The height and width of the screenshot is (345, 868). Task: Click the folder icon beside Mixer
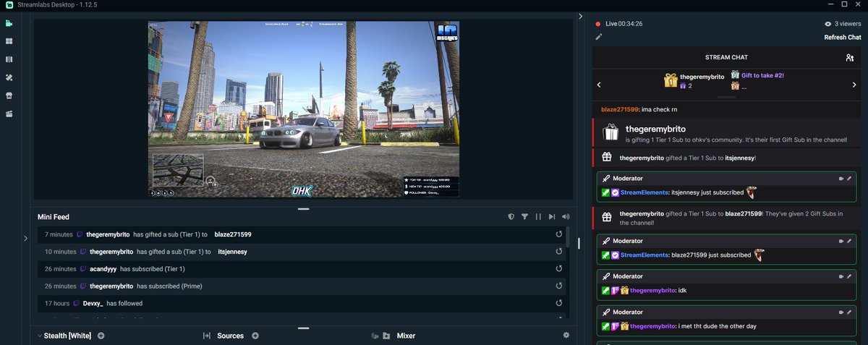[x=386, y=336]
